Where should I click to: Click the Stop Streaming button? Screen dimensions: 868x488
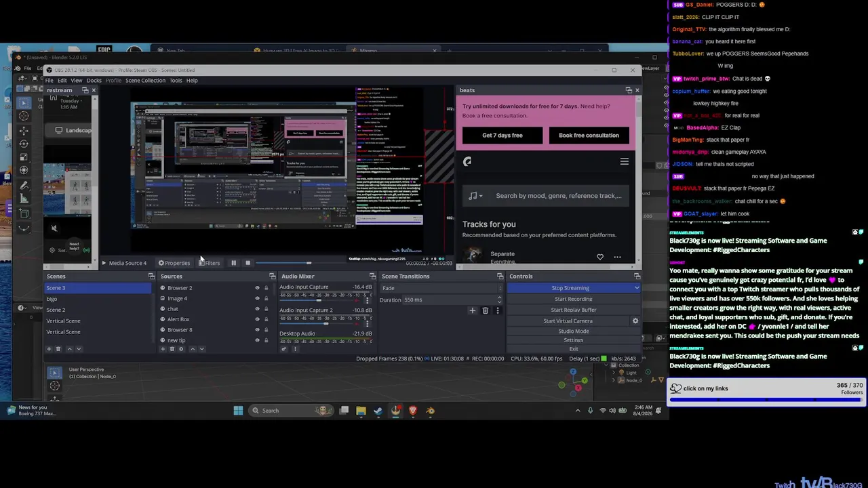(570, 288)
